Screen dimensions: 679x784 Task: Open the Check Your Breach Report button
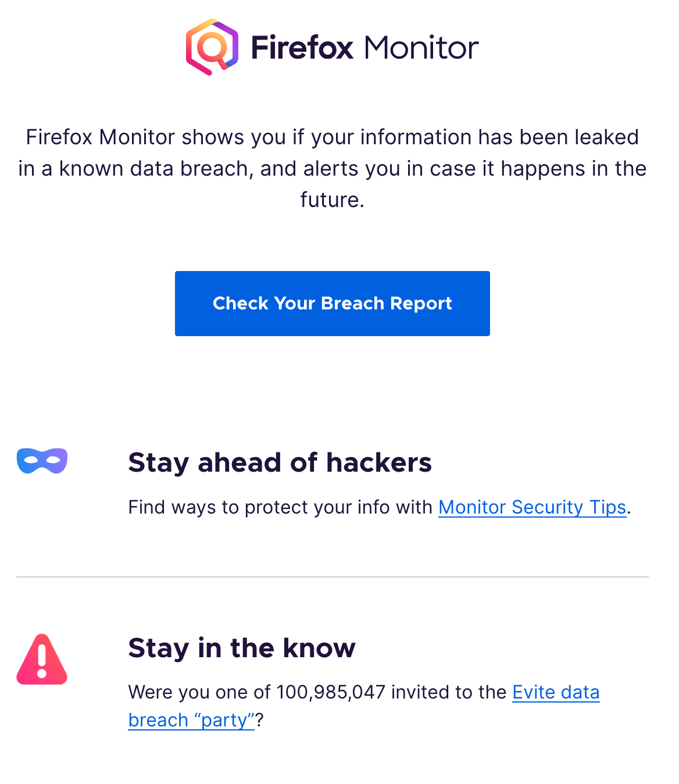pyautogui.click(x=333, y=304)
